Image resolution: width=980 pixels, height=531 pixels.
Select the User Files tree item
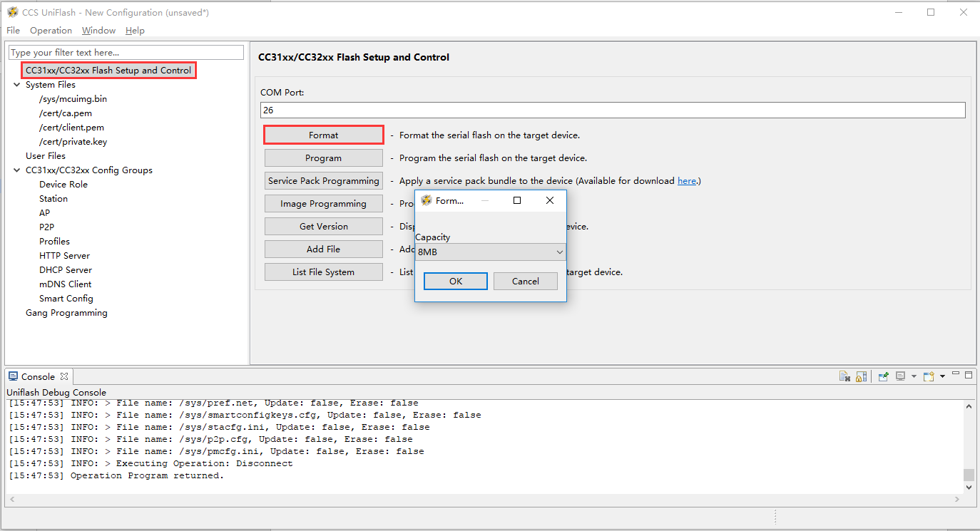click(46, 156)
